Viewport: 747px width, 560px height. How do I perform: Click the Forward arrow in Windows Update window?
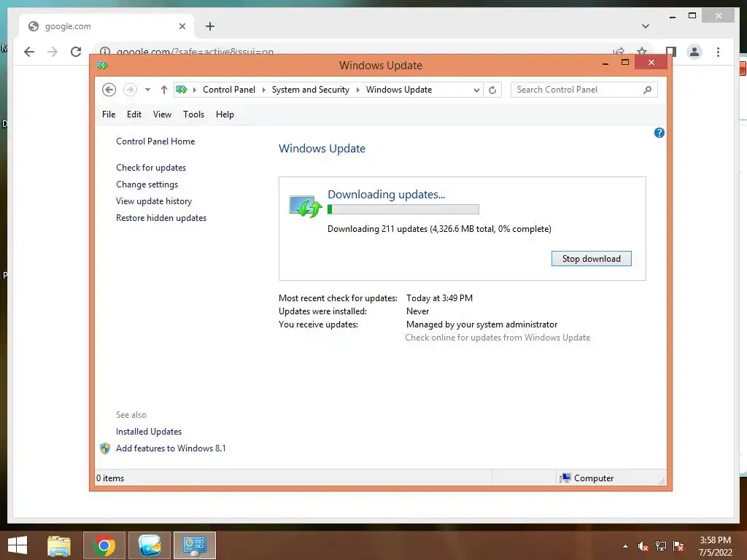pos(130,90)
